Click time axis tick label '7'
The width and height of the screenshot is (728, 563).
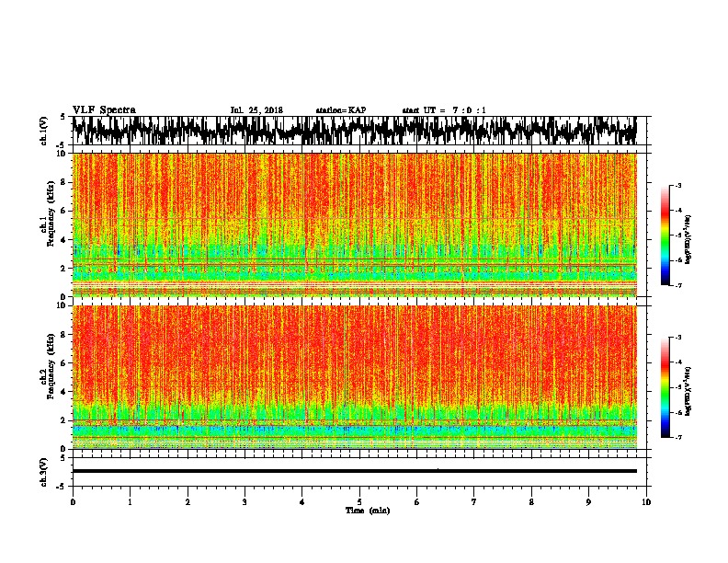(474, 502)
